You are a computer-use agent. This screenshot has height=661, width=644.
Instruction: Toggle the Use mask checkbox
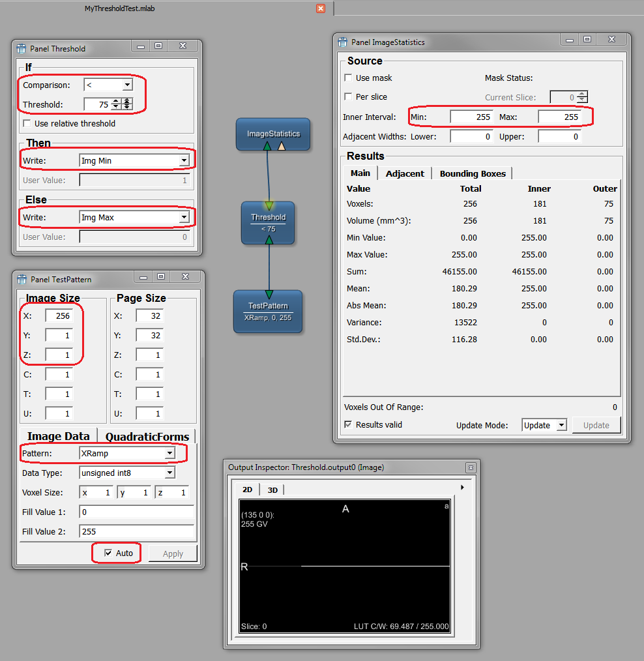pyautogui.click(x=349, y=78)
